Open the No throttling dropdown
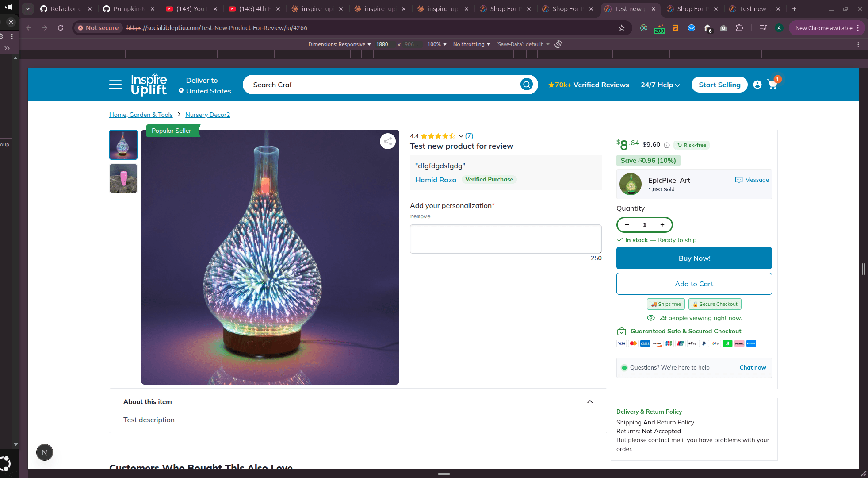 coord(472,44)
